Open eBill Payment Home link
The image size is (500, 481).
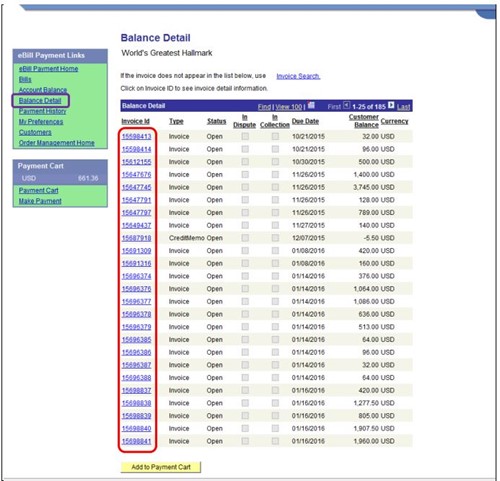tap(48, 69)
